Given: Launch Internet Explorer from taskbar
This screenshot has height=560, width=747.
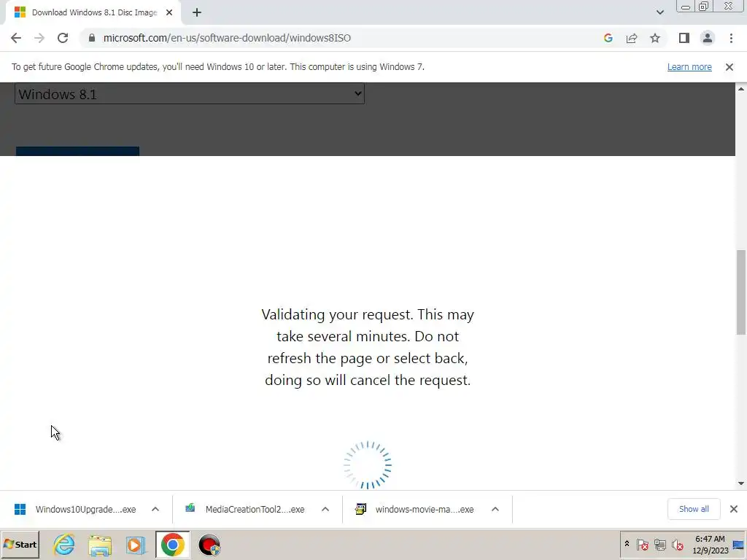Looking at the screenshot, I should pyautogui.click(x=64, y=544).
